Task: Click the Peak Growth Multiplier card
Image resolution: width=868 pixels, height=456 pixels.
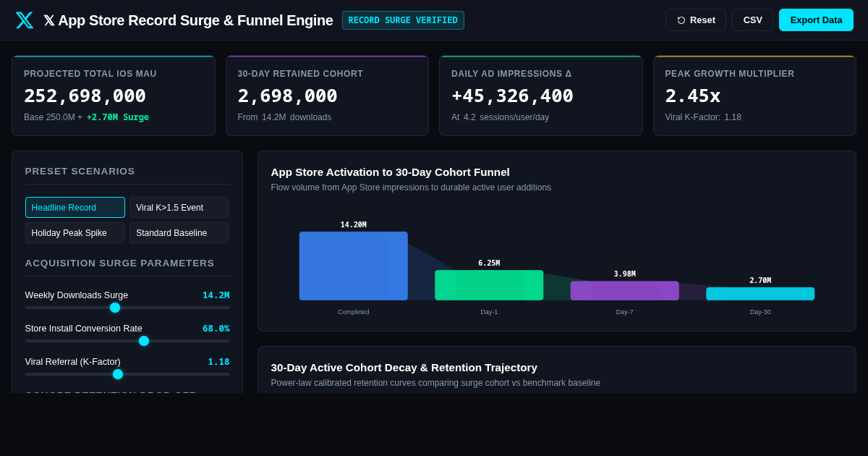Action: tap(754, 96)
